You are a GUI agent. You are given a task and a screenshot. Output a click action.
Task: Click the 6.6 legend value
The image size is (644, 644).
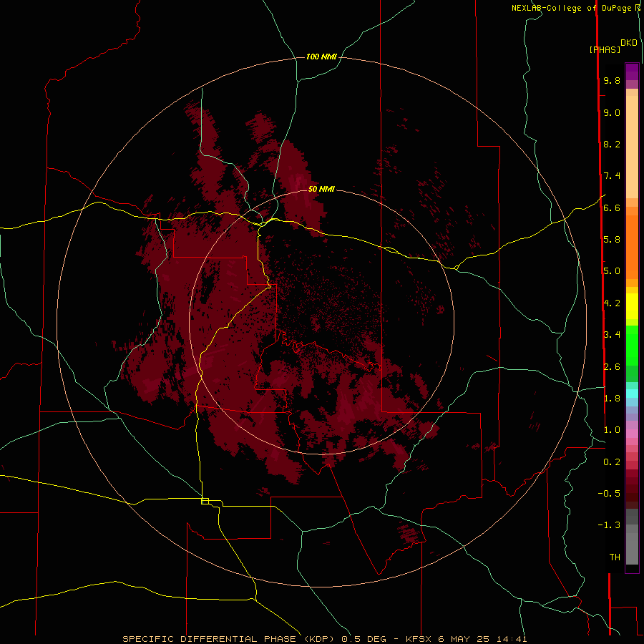point(612,208)
